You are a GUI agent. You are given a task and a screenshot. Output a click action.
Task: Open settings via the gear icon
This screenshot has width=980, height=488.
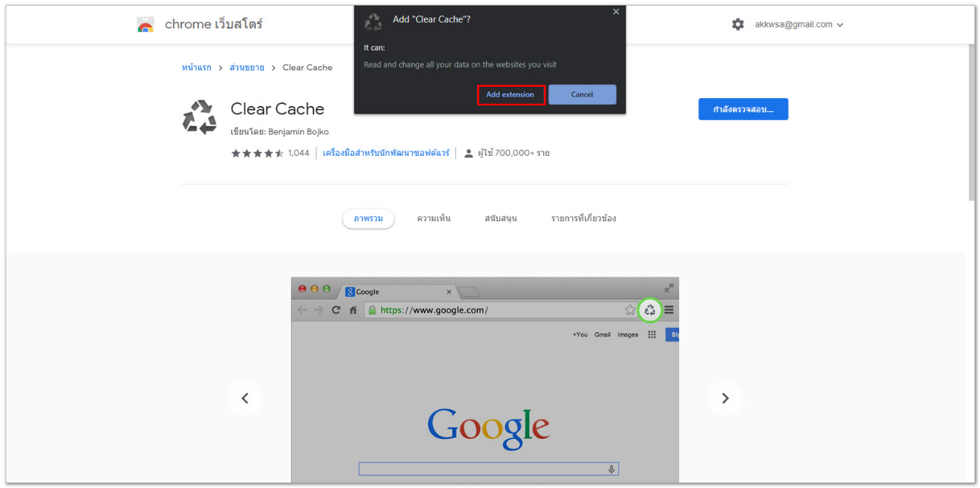(737, 24)
